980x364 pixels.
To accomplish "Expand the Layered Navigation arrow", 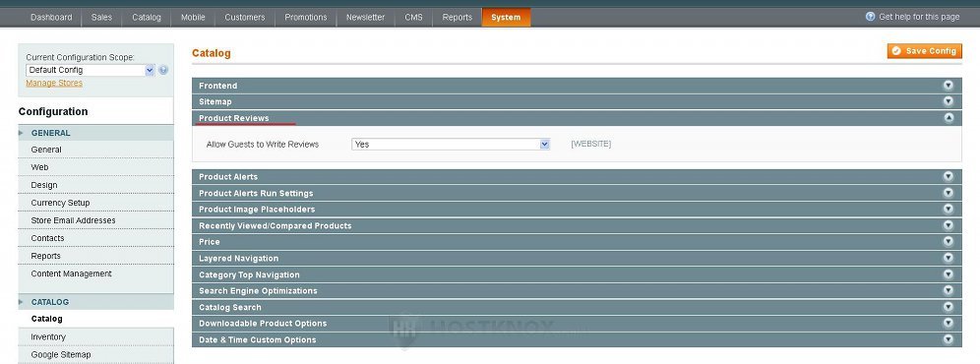I will (x=949, y=258).
